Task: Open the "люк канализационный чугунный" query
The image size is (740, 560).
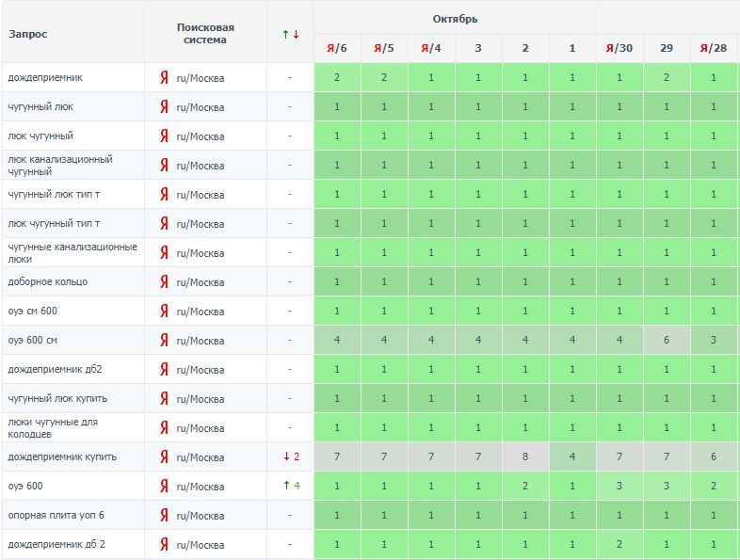Action: pyautogui.click(x=60, y=165)
